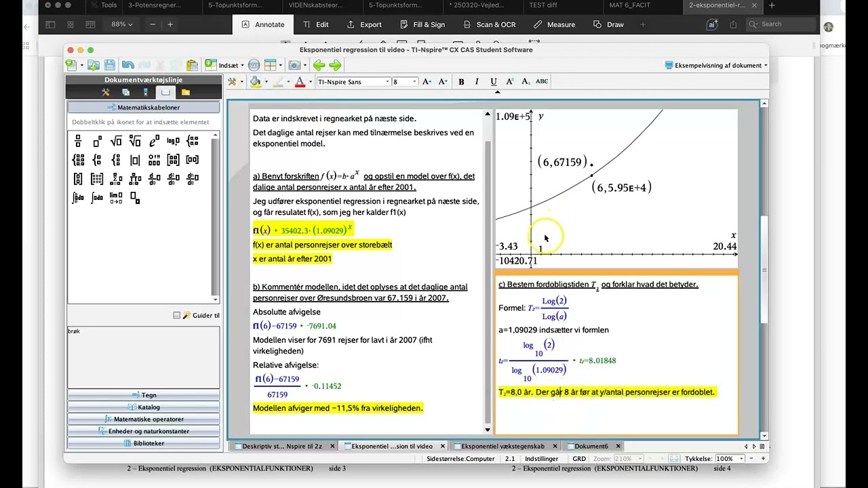
Task: Select the absolute value template
Action: 135,160
